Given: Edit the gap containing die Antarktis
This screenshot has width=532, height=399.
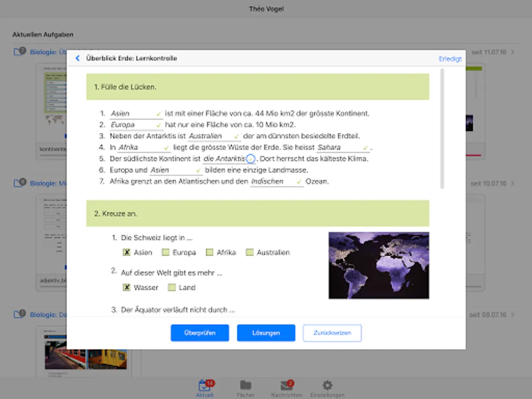Looking at the screenshot, I should click(x=229, y=159).
